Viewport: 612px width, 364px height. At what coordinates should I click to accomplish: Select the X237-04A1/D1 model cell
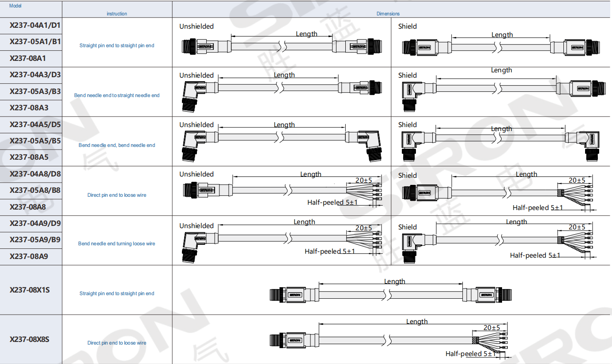click(35, 25)
